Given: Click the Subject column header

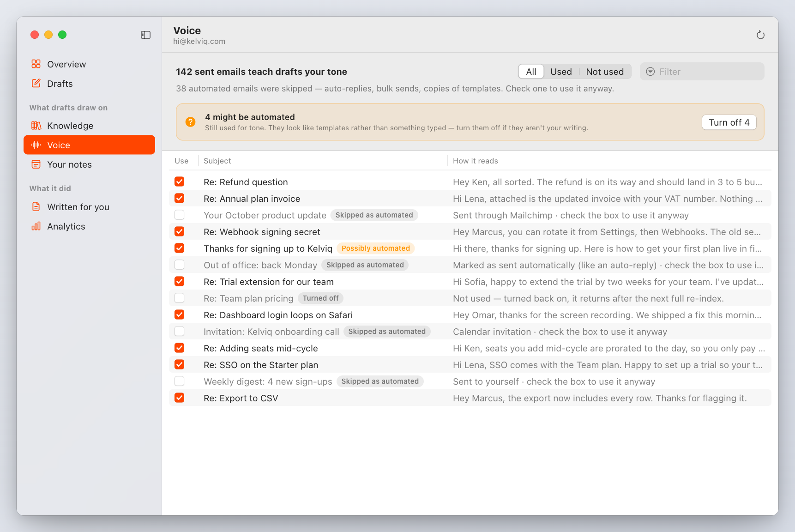Looking at the screenshot, I should click(x=217, y=161).
